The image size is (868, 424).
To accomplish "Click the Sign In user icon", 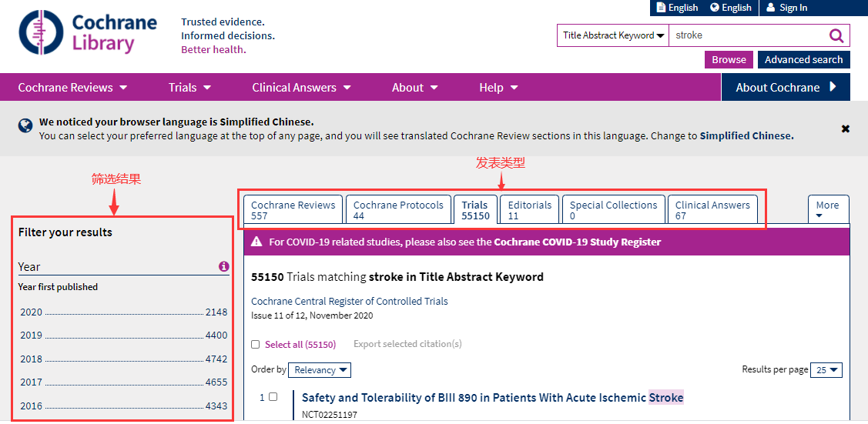I will [x=770, y=8].
